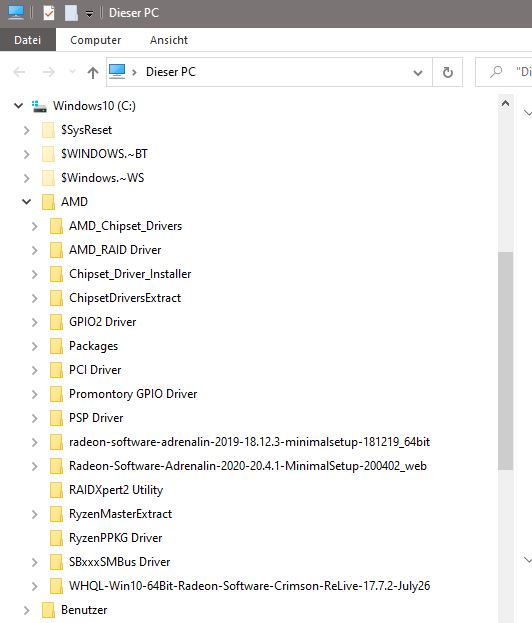532x623 pixels.
Task: Collapse the Windows10 (C:) drive node
Action: 18,106
